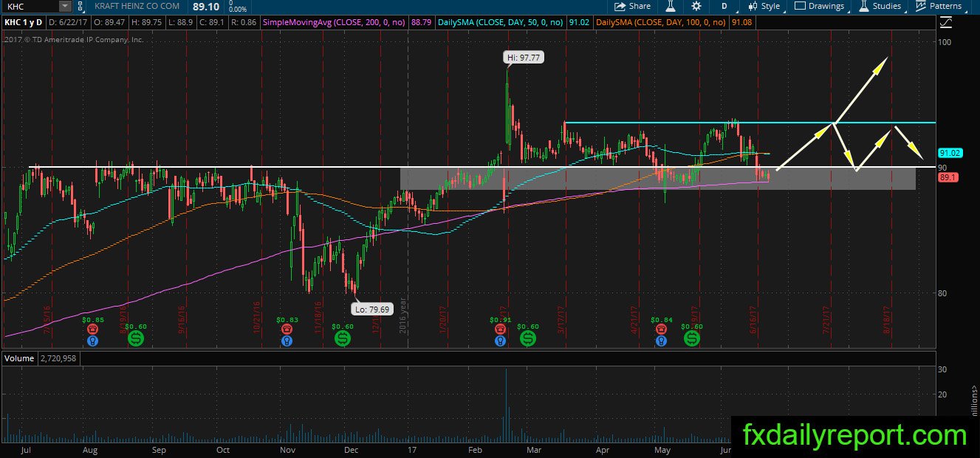Click the DailySMA 100 study label
This screenshot has width=980, height=458.
tap(662, 23)
